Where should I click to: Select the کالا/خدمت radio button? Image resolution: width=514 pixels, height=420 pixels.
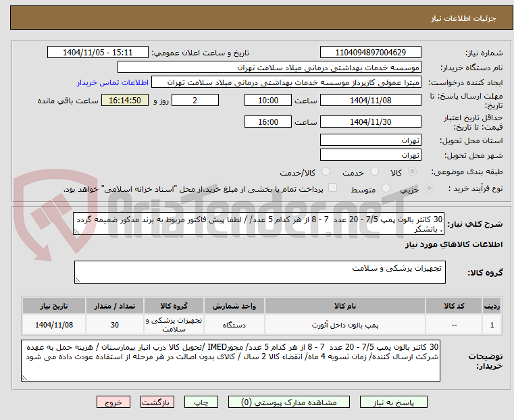tap(326, 172)
